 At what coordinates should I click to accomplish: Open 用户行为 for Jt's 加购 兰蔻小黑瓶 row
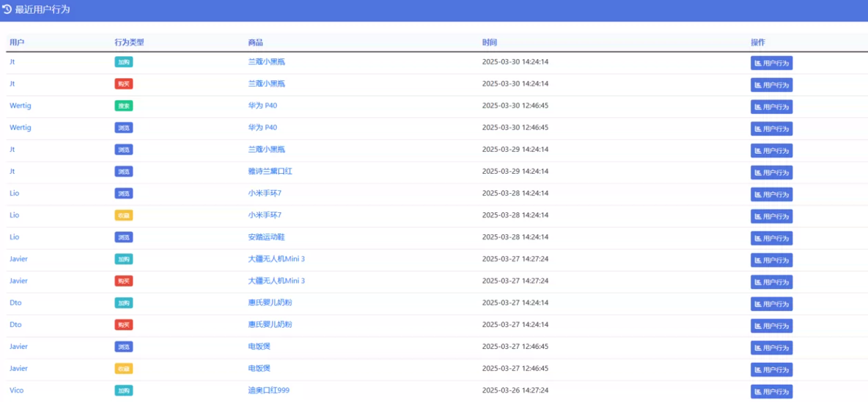[x=771, y=63]
